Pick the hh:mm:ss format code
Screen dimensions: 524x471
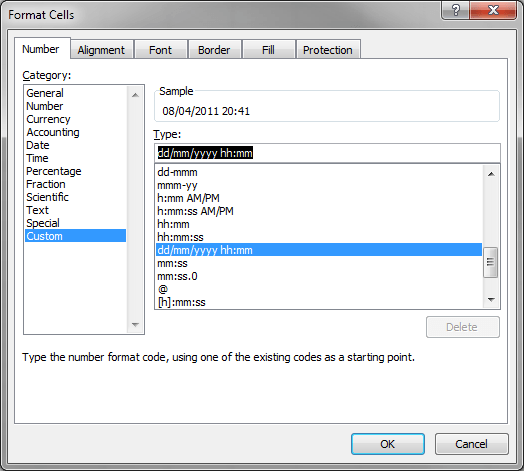point(180,237)
